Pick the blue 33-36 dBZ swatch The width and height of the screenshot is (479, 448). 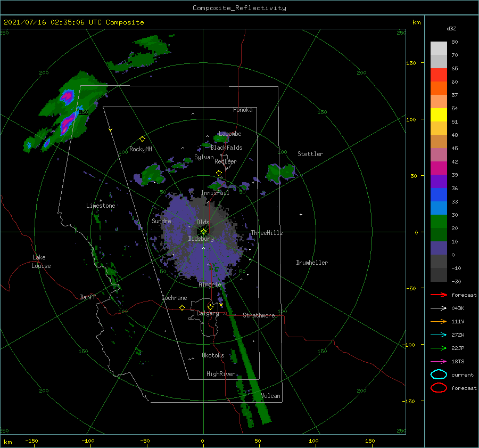[x=439, y=195]
